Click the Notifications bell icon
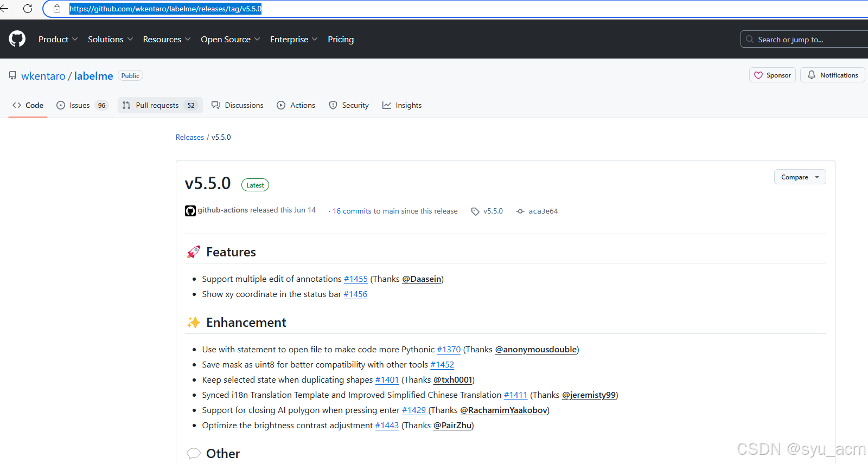The height and width of the screenshot is (464, 868). tap(812, 75)
